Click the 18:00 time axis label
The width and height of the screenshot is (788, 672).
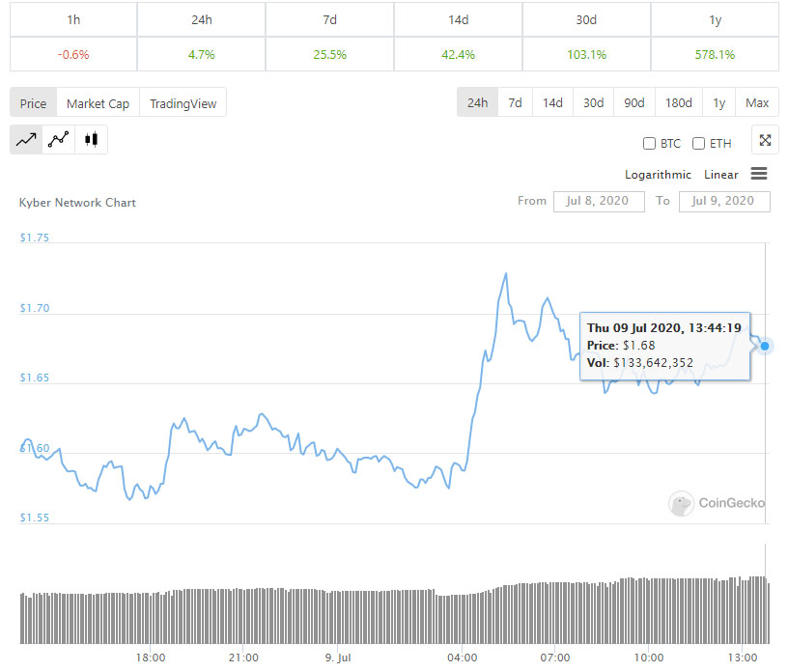151,658
